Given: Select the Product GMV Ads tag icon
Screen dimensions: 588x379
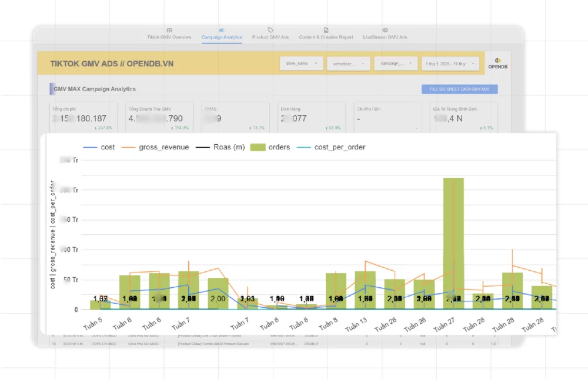Looking at the screenshot, I should pyautogui.click(x=269, y=30).
